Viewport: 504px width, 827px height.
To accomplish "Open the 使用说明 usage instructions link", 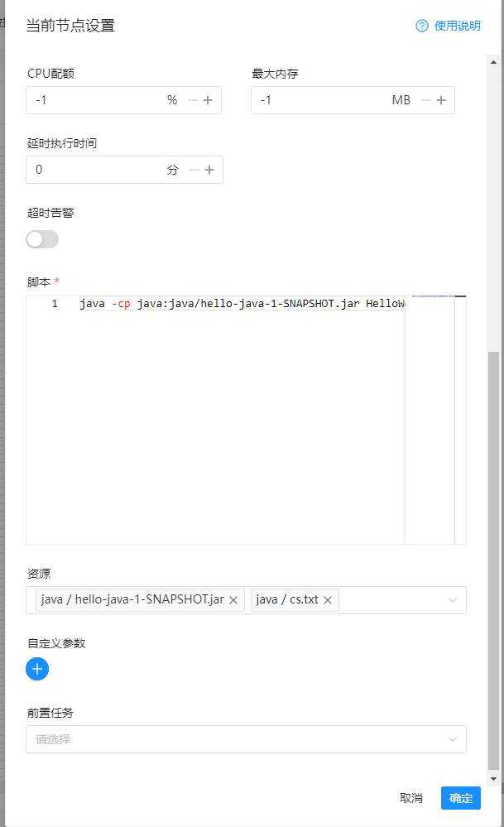I will (457, 26).
